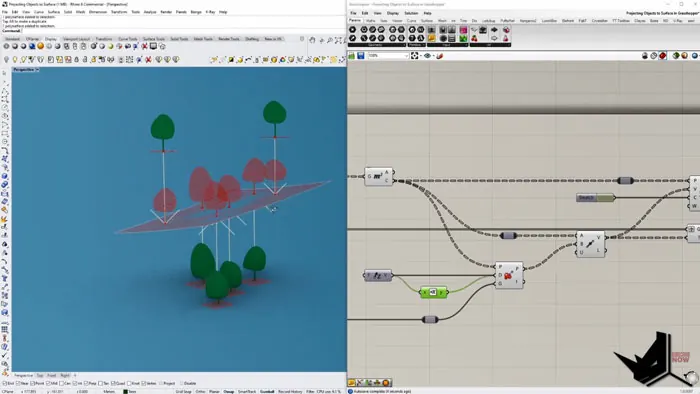This screenshot has width=700, height=394.
Task: Choose orange sphere display mode in Rhino Display toolbar
Action: [41, 46]
